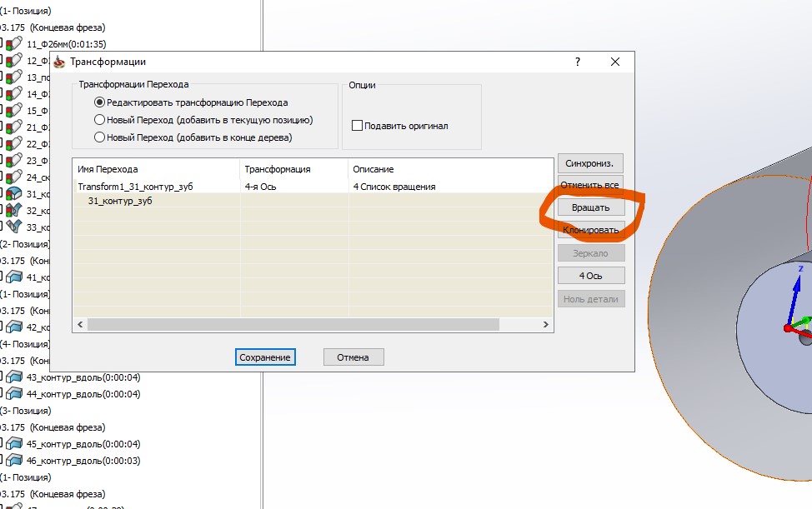Select '(2- Позиция)' in the operations tree
The width and height of the screenshot is (812, 509).
pyautogui.click(x=25, y=244)
